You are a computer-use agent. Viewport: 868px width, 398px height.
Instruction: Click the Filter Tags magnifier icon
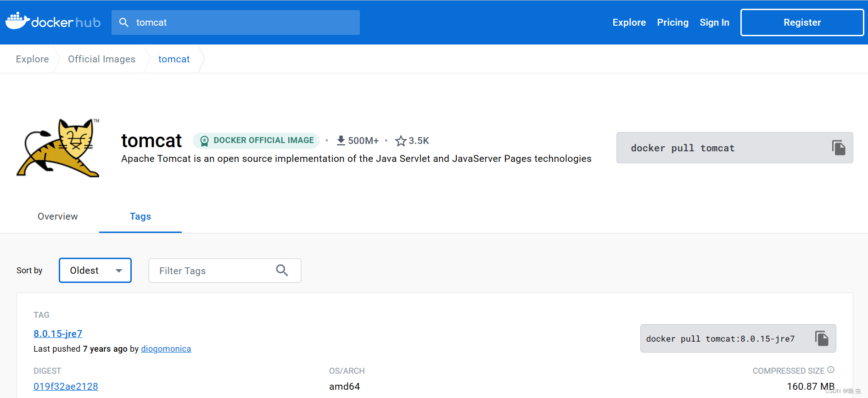point(282,271)
